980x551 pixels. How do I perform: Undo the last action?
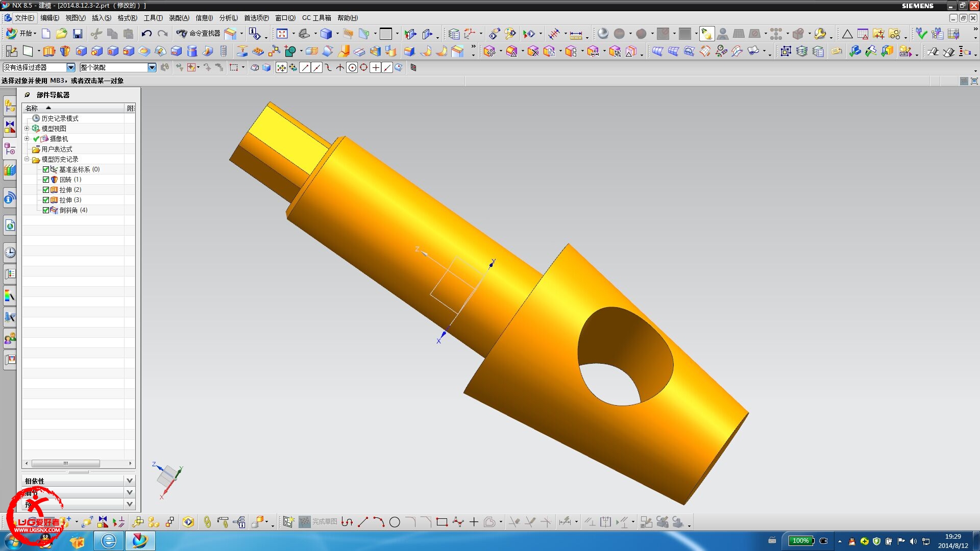click(146, 34)
